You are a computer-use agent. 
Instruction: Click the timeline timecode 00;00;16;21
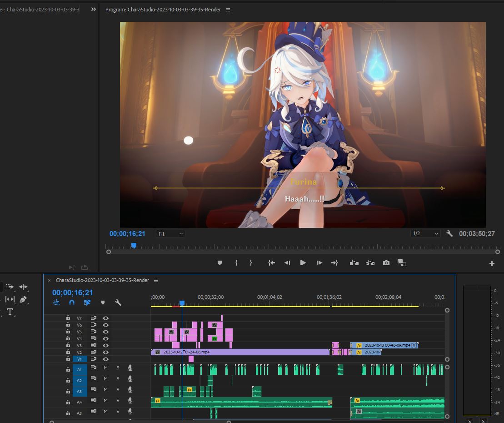[73, 292]
